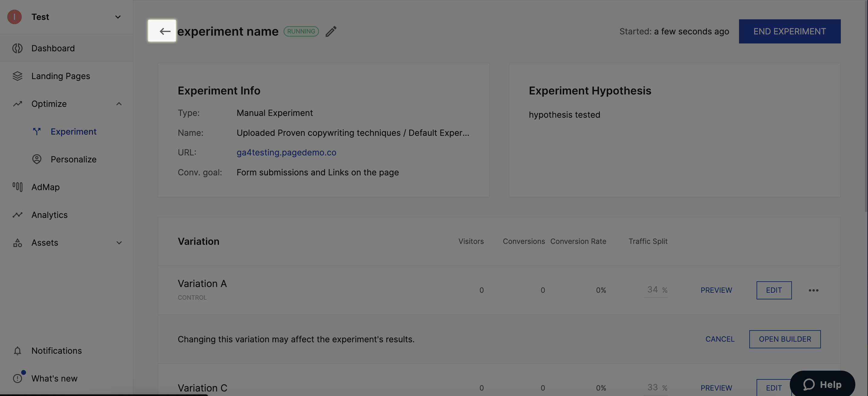Screen dimensions: 868x396
Task: Click the AdMap icon
Action: click(x=18, y=187)
